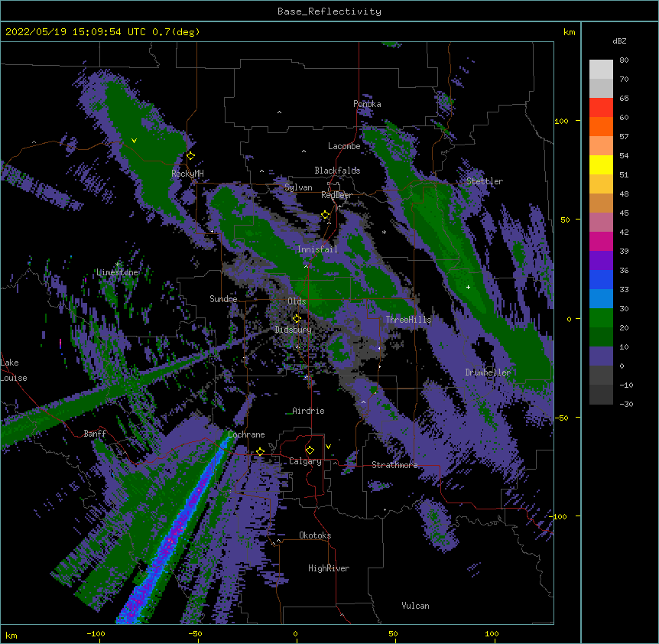
Task: Click the red swatch between 65 and 60 dBZ
Action: 601,108
